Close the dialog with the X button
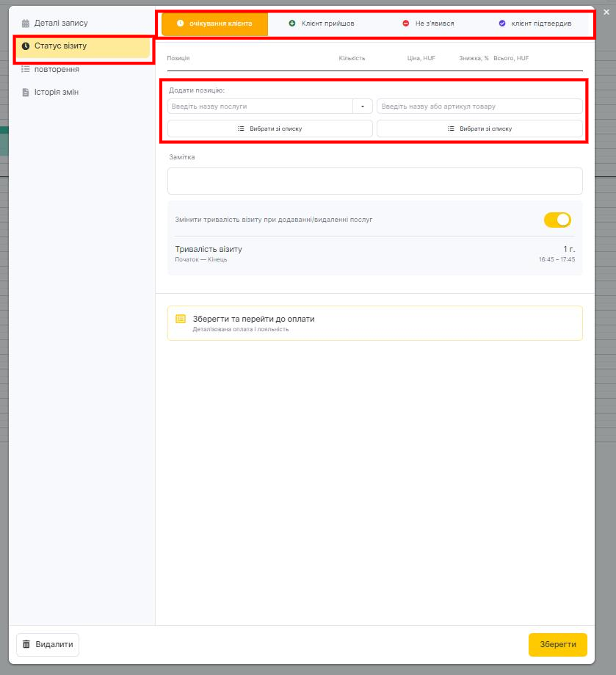The height and width of the screenshot is (675, 616). pos(606,12)
